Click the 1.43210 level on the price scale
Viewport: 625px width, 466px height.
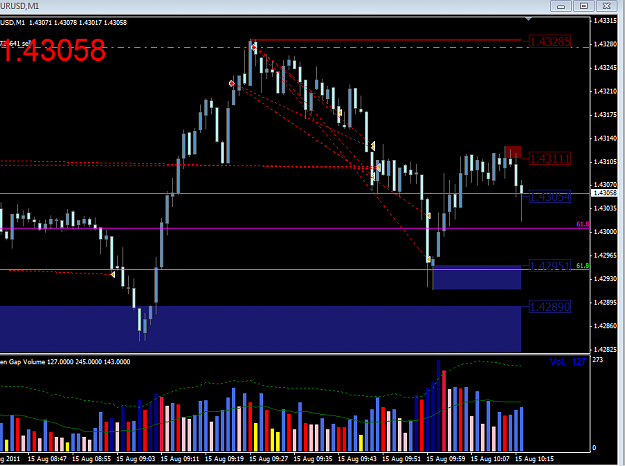pos(605,91)
